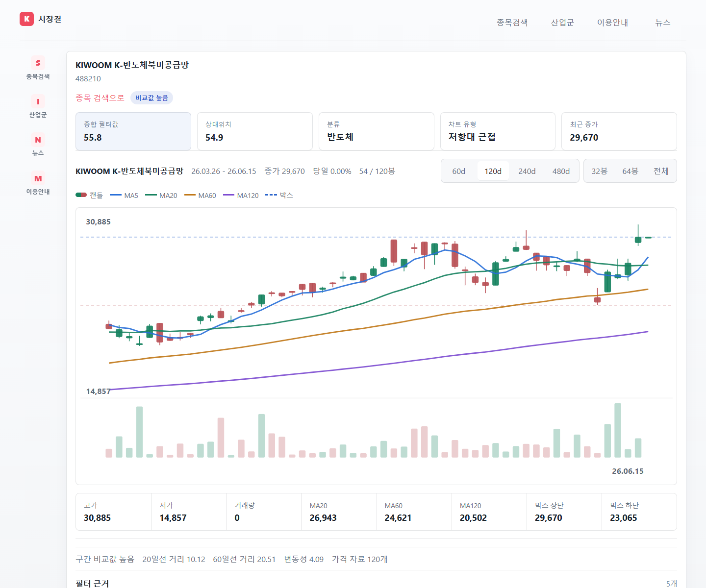The image size is (706, 588).
Task: Show 64봉 candle range
Action: click(x=630, y=171)
